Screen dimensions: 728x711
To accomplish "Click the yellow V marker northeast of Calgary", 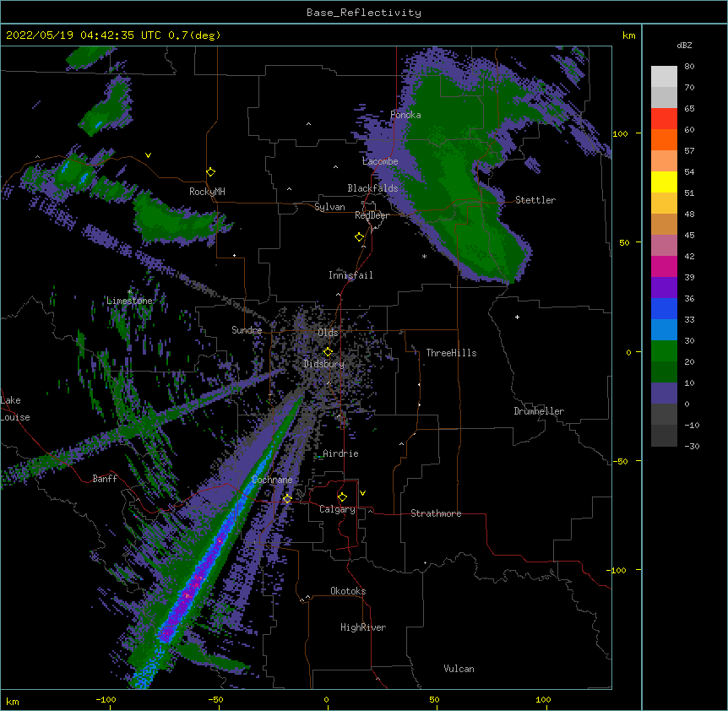I will (x=362, y=493).
